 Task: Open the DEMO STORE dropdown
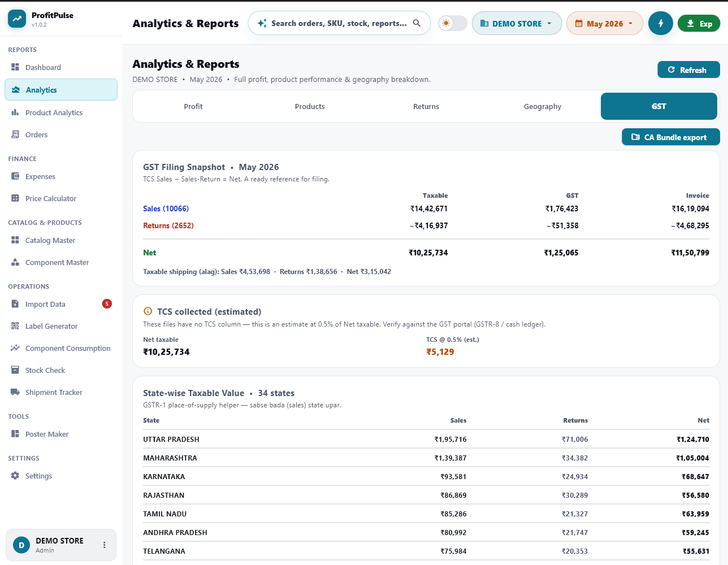[x=517, y=23]
